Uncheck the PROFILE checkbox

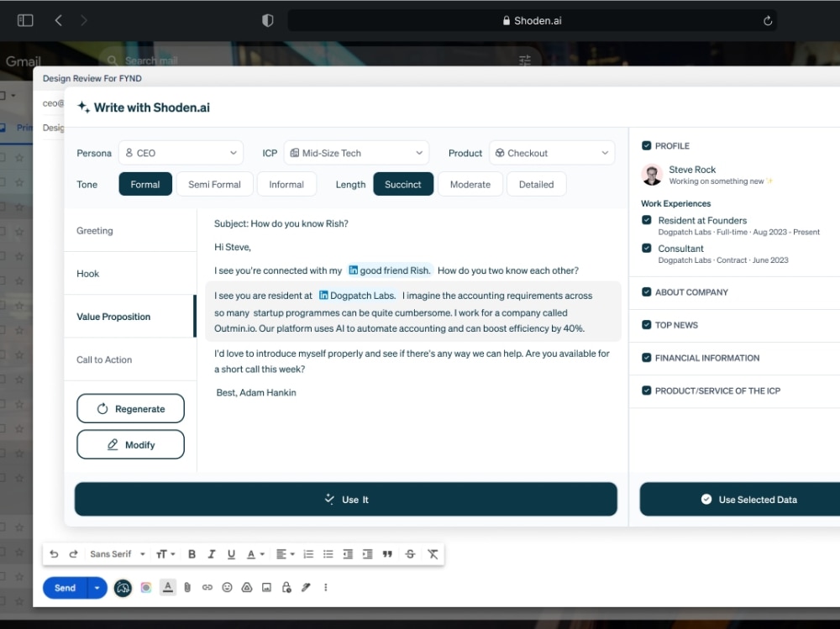[x=647, y=146]
